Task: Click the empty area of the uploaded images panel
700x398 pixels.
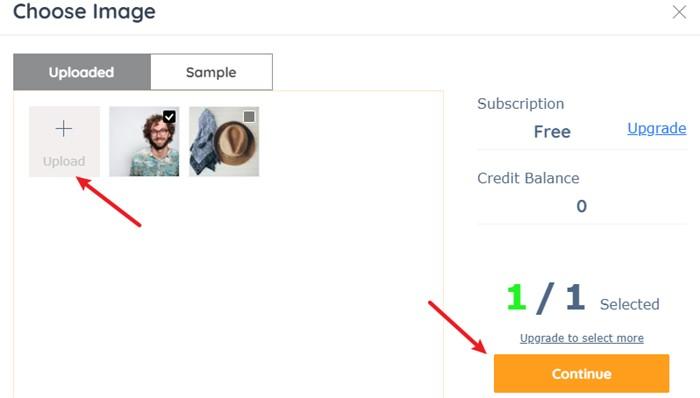Action: click(228, 286)
